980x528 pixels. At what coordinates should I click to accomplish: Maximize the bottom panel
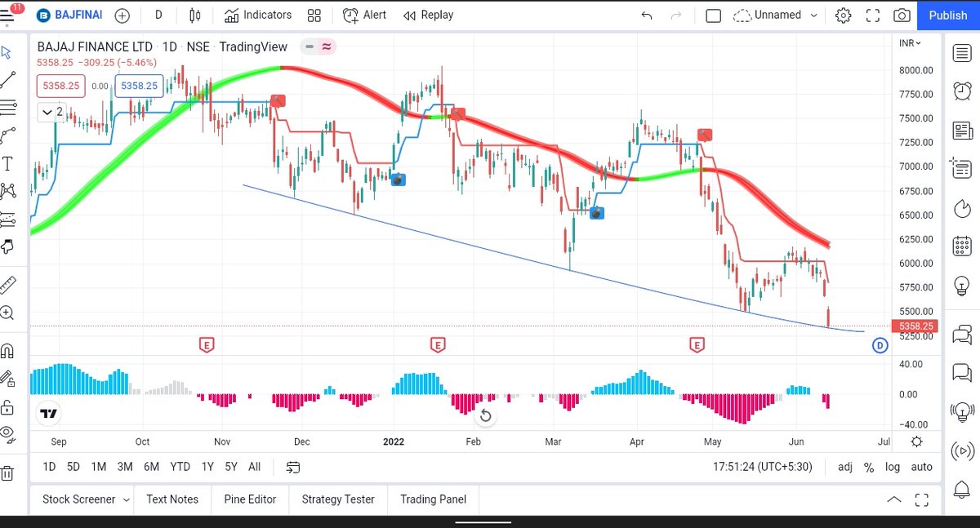pos(921,499)
